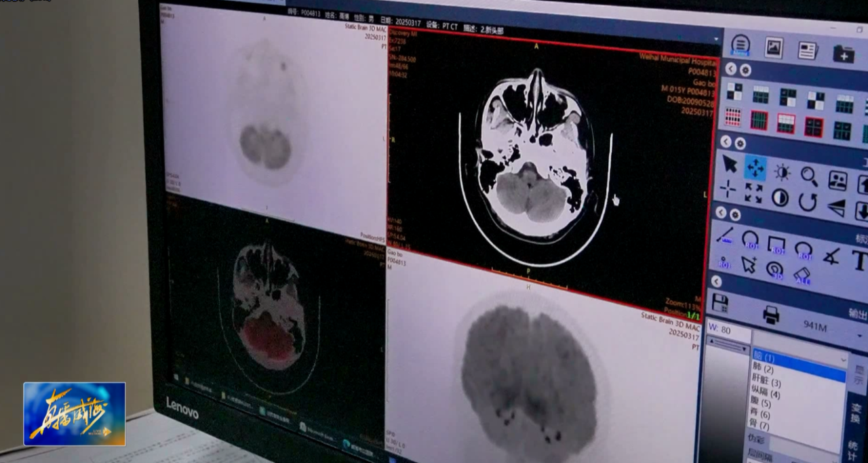Select the highlighted pan move tool
Viewport: 868px width, 463px height.
point(755,167)
